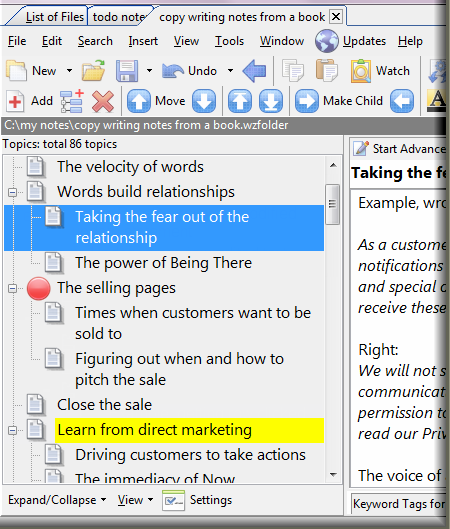Image resolution: width=450 pixels, height=529 pixels.
Task: Click the Settings button
Action: [x=197, y=500]
